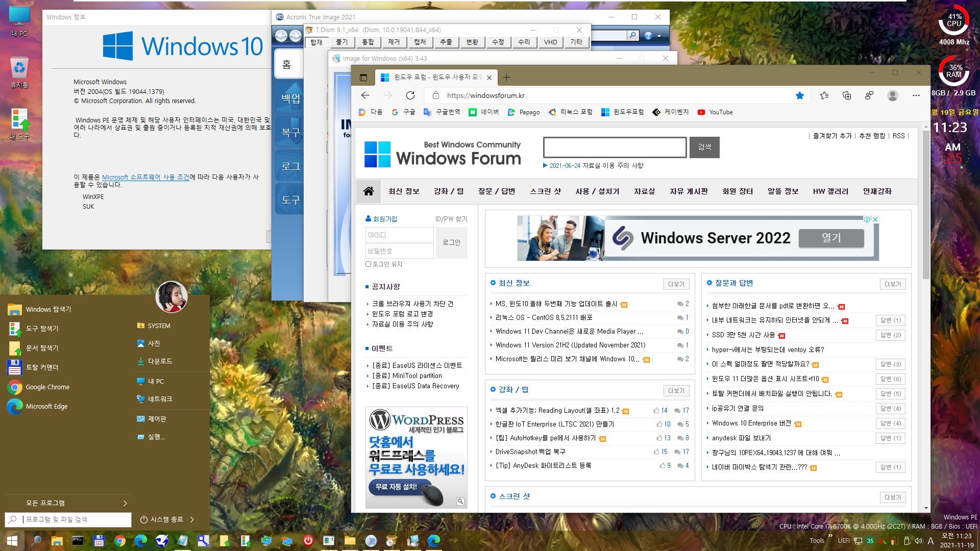
Task: Open Edge Collections icon
Action: (x=847, y=95)
